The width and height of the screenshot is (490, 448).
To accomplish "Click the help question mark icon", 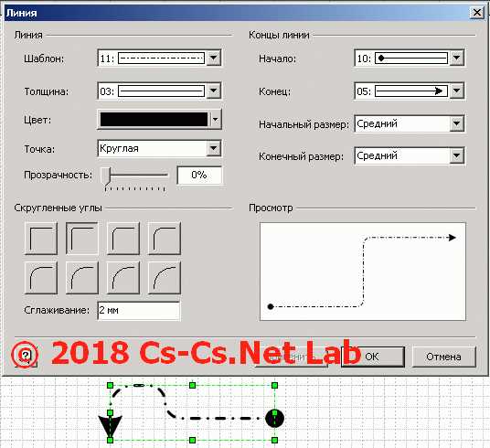I will [26, 356].
